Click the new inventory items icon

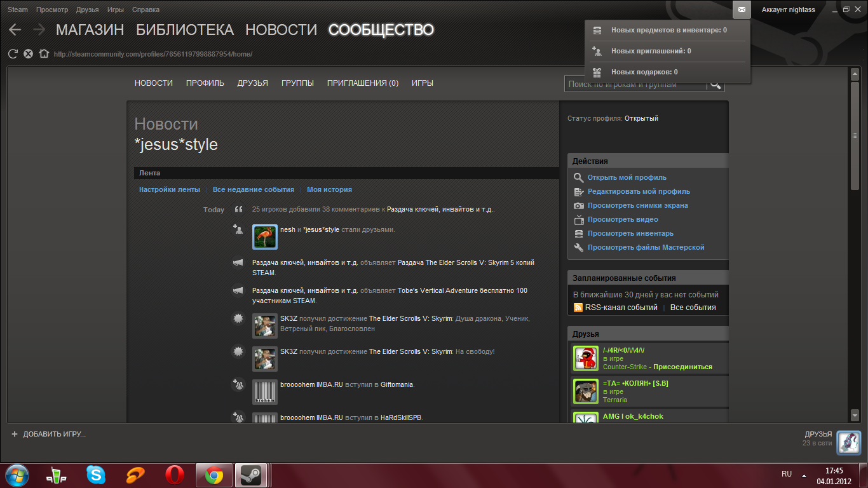click(597, 30)
